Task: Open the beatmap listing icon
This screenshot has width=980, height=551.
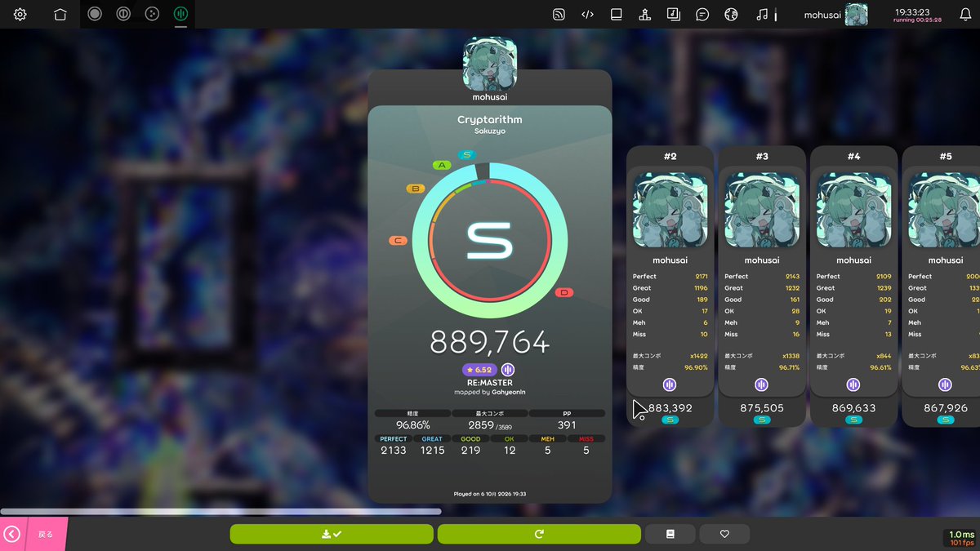Action: click(673, 14)
